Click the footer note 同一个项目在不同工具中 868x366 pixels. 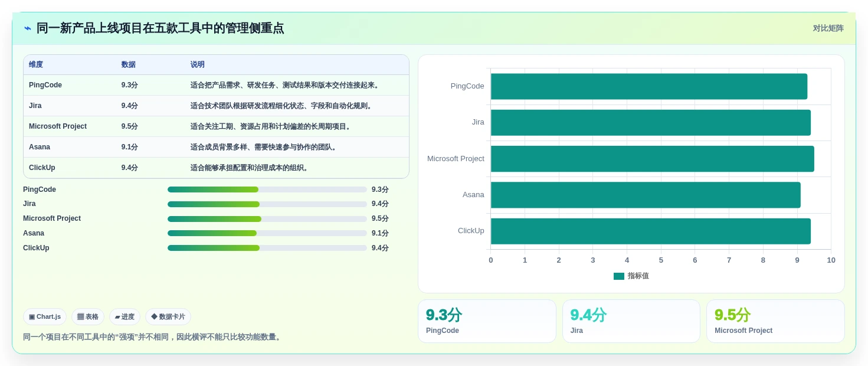[x=153, y=337]
